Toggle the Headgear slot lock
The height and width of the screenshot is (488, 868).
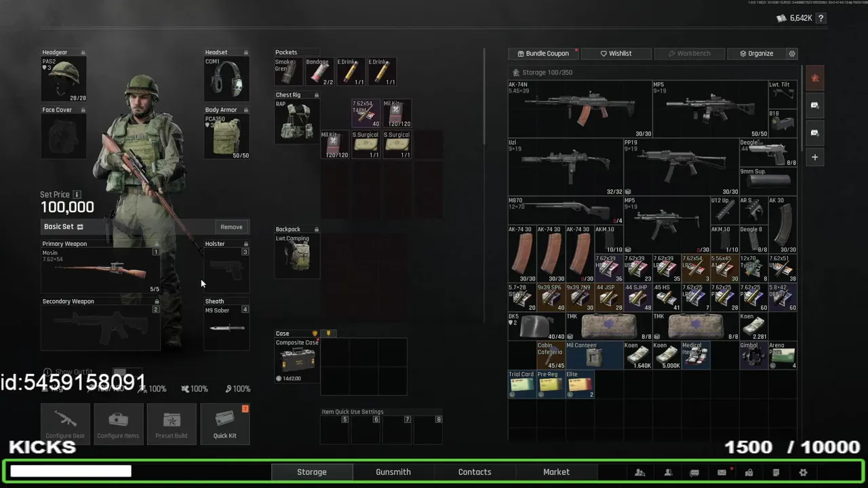coord(83,52)
